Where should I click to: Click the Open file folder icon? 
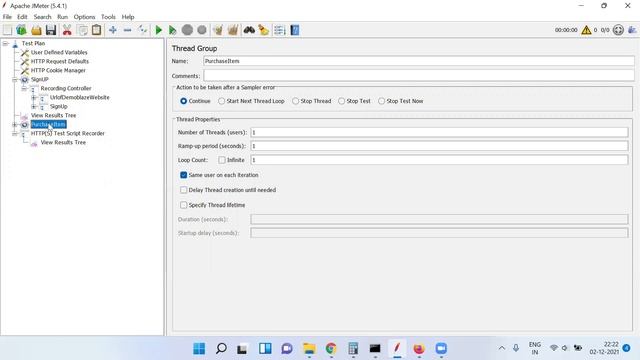(36, 30)
